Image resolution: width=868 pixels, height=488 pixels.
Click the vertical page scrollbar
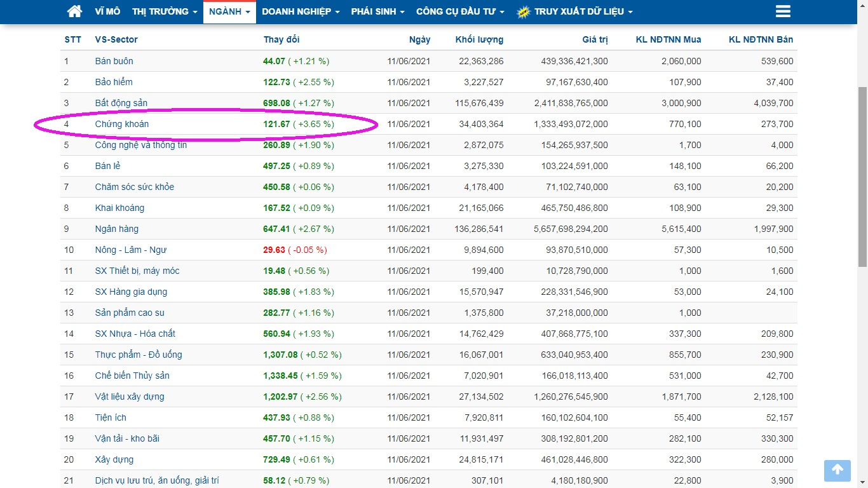(x=862, y=176)
